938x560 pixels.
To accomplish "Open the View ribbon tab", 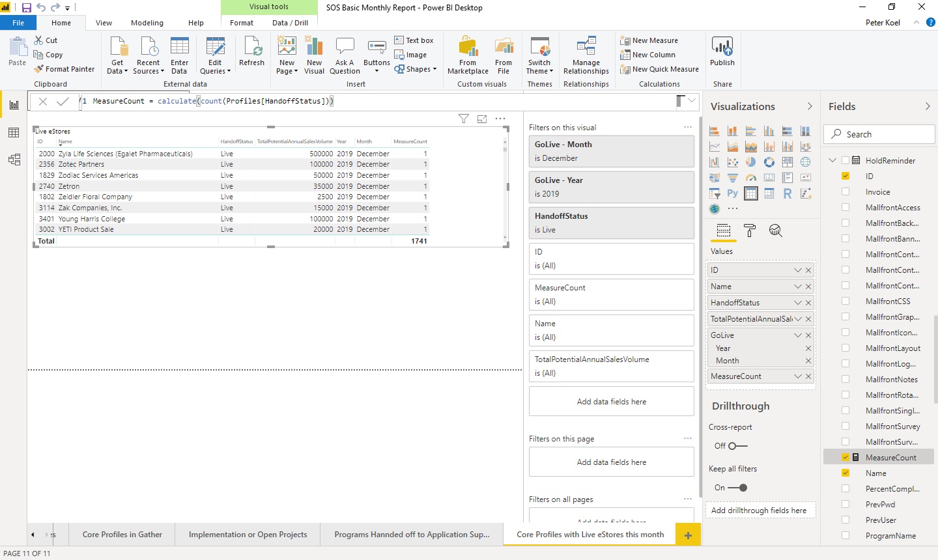I will pos(104,23).
